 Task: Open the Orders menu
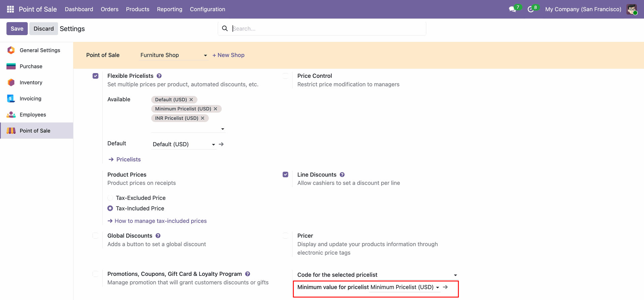click(110, 9)
